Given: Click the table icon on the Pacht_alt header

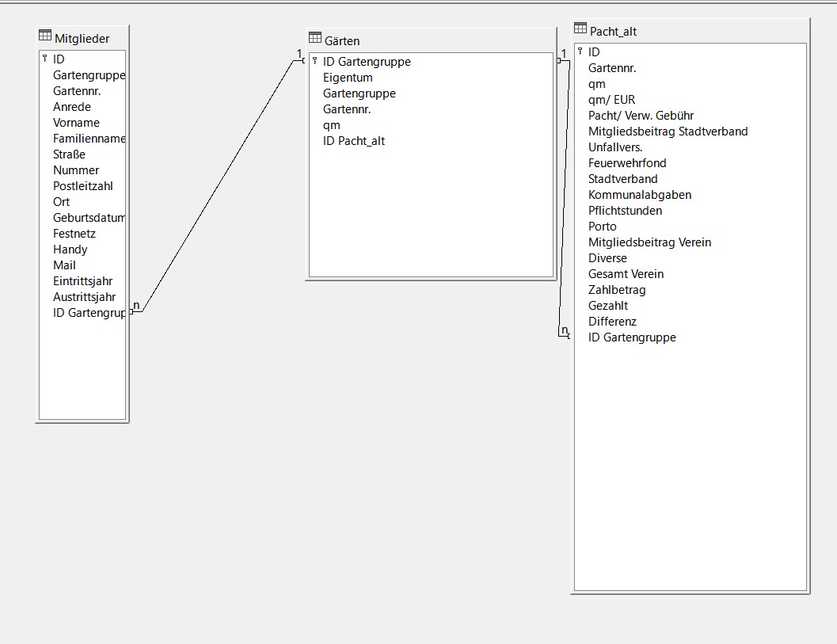Looking at the screenshot, I should coord(579,28).
